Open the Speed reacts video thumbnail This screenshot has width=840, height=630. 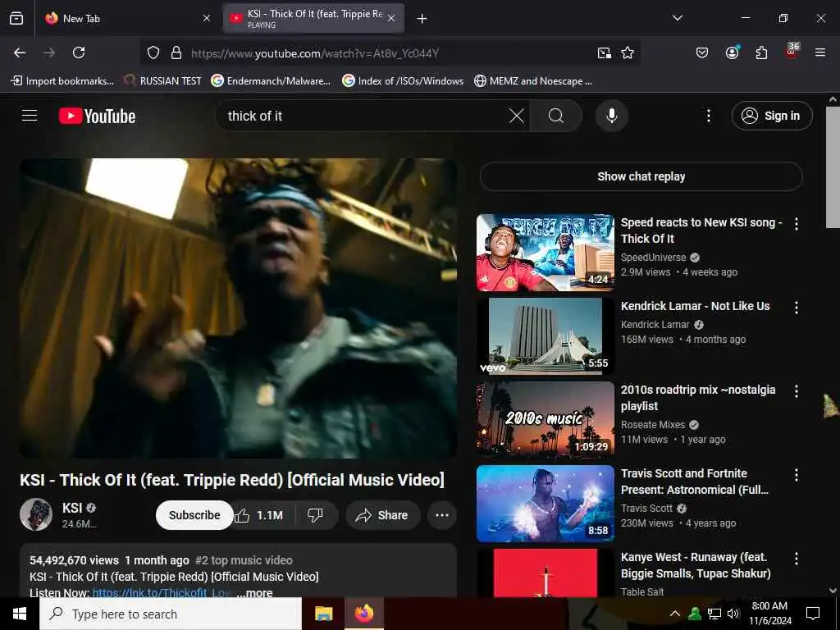click(546, 253)
